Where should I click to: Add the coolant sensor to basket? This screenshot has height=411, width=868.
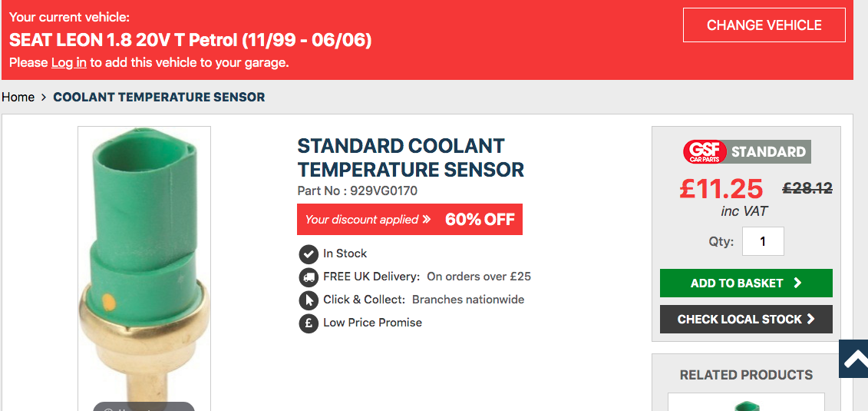coord(746,283)
